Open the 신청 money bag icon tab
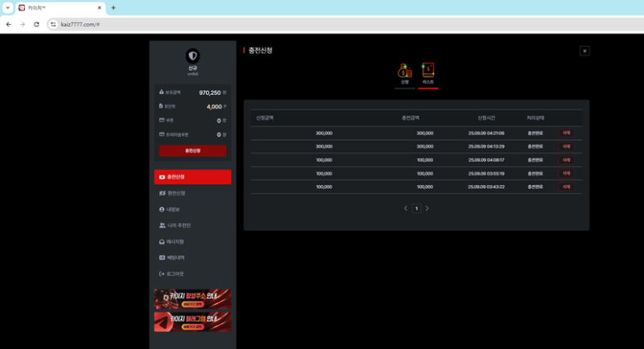The width and height of the screenshot is (644, 349). pyautogui.click(x=405, y=72)
